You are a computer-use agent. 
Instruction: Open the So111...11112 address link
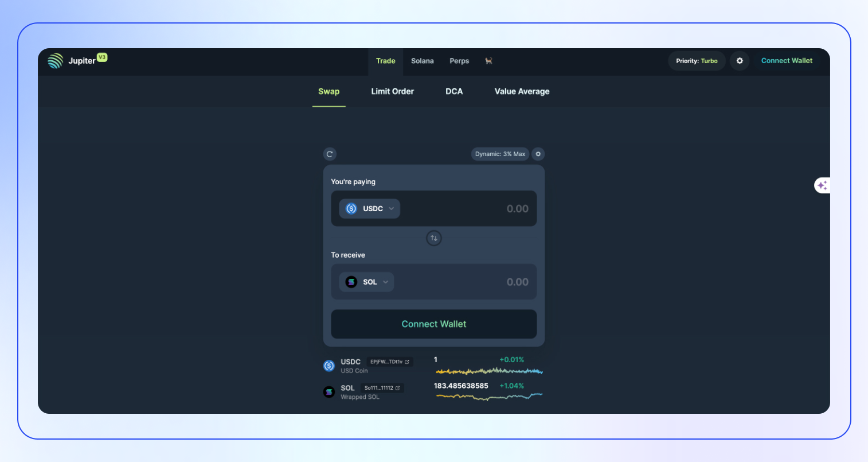click(x=382, y=388)
